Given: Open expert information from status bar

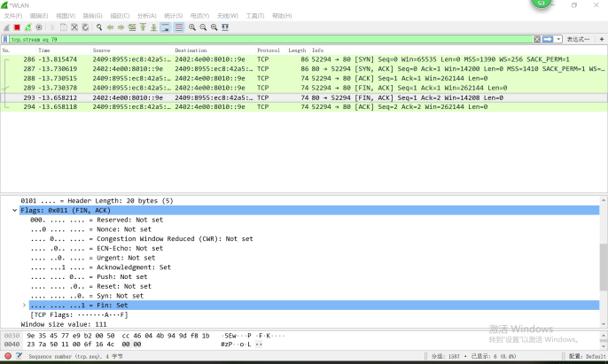Looking at the screenshot, I should [7, 356].
